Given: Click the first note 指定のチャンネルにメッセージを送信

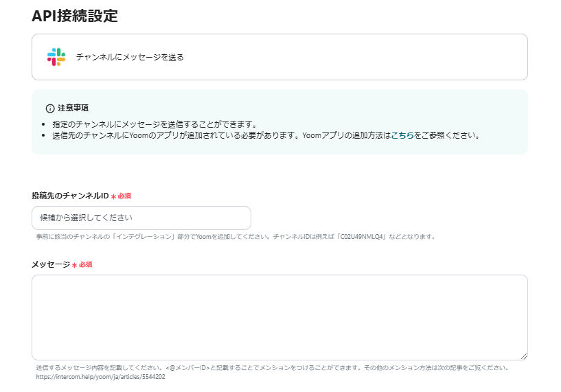Looking at the screenshot, I should point(154,124).
